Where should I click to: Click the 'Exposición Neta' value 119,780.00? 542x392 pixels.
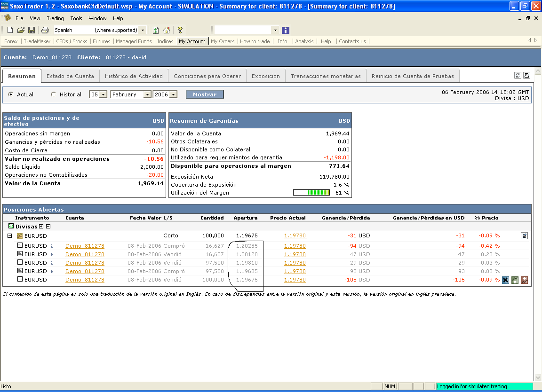[x=334, y=177]
